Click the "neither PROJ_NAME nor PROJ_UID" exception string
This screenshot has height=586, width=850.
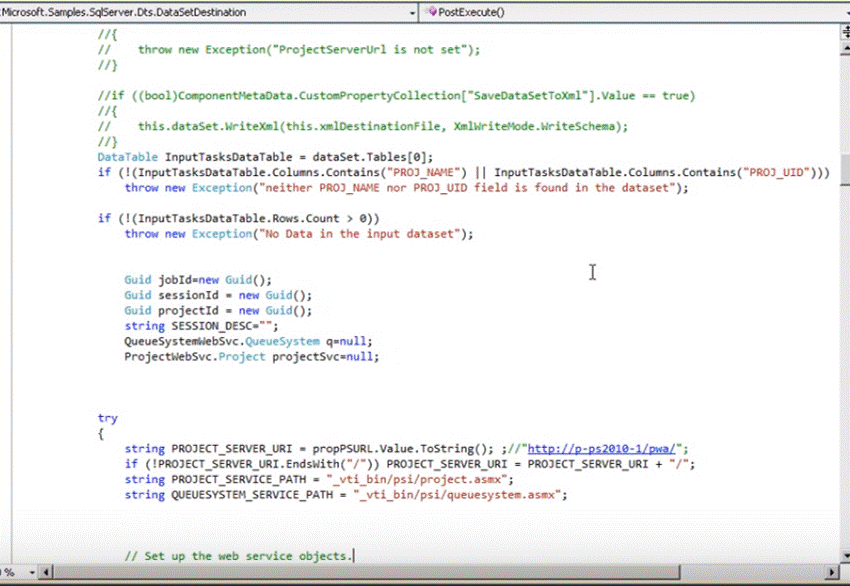pyautogui.click(x=467, y=188)
